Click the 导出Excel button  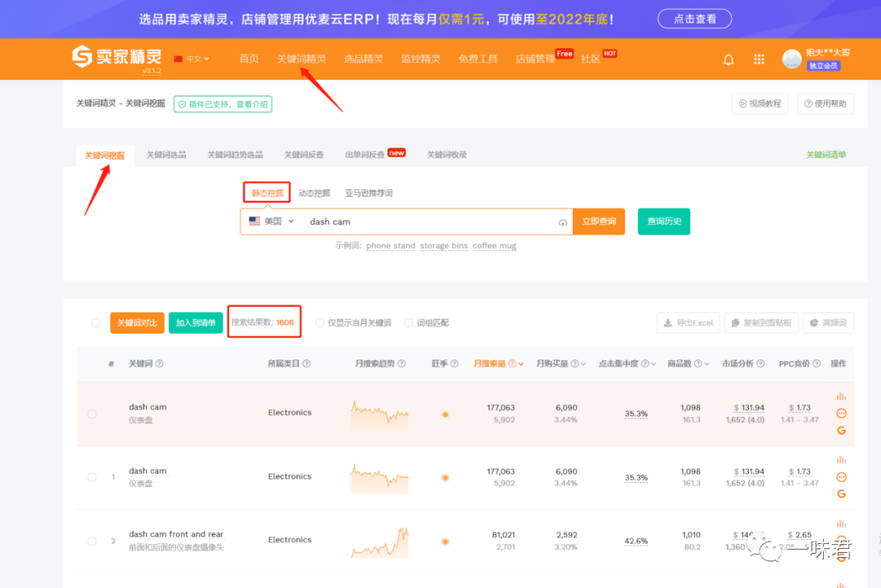pos(688,323)
